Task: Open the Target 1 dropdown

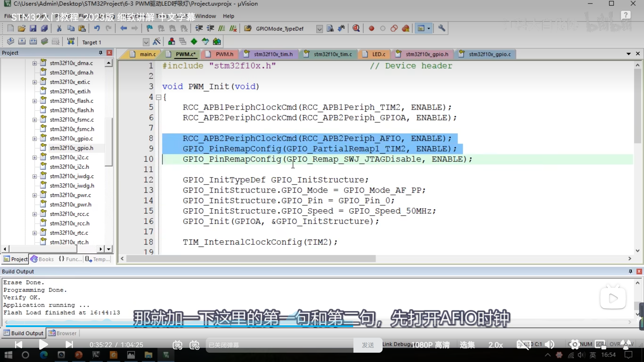Action: coord(146,42)
